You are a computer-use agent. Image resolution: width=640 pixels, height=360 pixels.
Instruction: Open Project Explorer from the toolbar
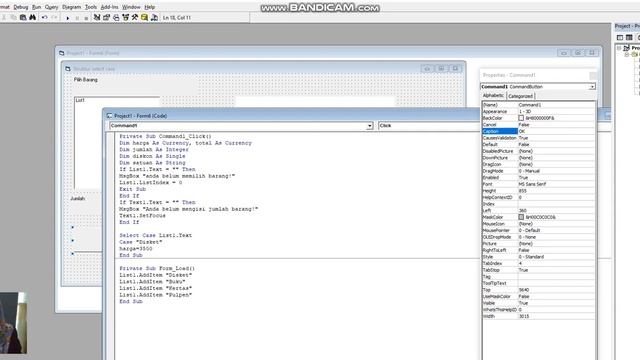97,18
